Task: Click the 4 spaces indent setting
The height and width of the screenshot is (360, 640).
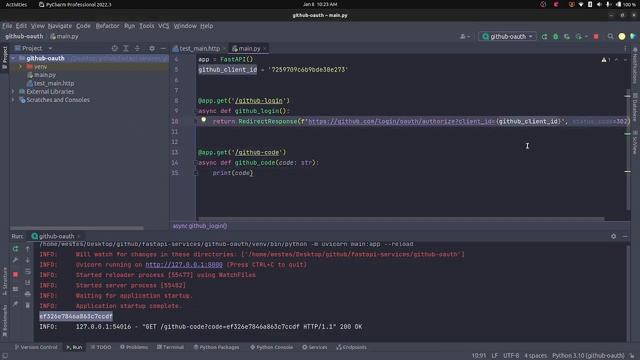Action: coord(535,356)
